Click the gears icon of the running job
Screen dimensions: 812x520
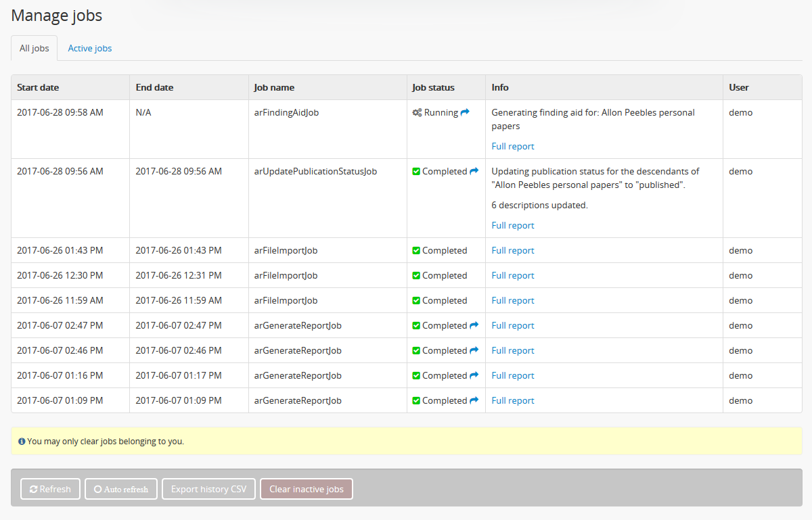point(417,113)
